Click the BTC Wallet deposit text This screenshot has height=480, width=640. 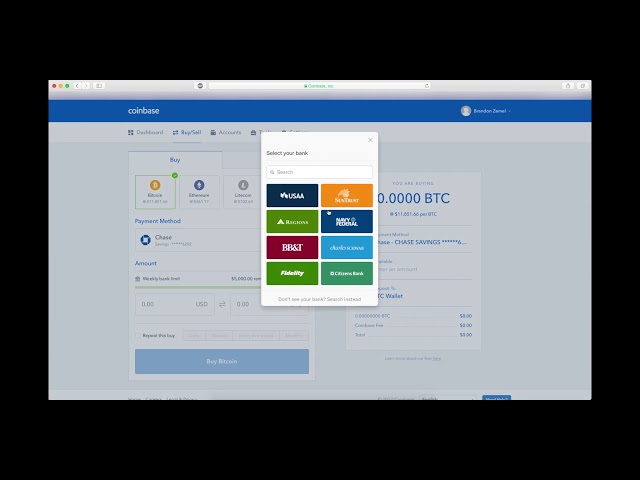pyautogui.click(x=389, y=296)
